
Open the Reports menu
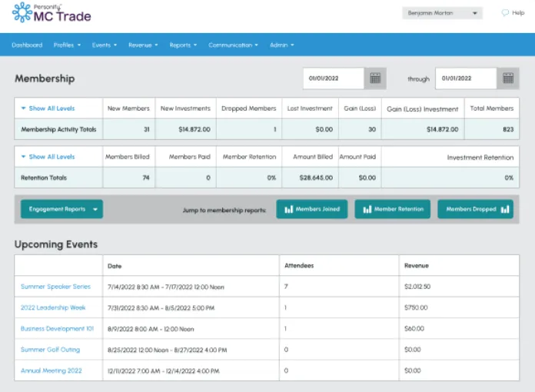(183, 45)
